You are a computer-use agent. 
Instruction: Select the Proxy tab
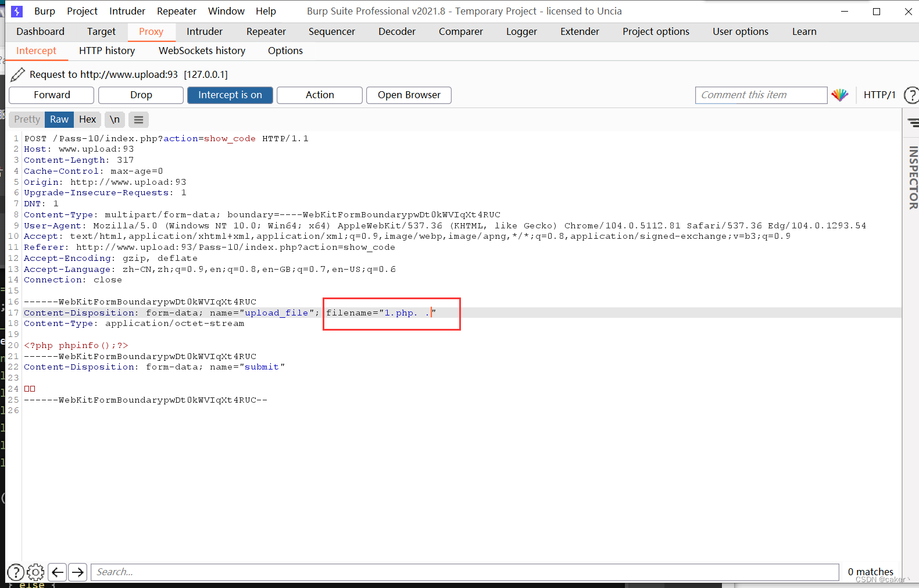[151, 31]
